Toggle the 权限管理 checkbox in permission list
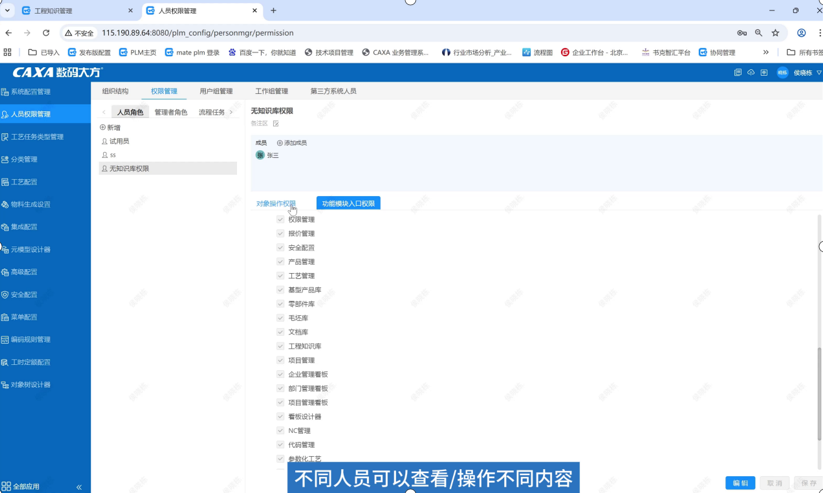 pyautogui.click(x=281, y=219)
